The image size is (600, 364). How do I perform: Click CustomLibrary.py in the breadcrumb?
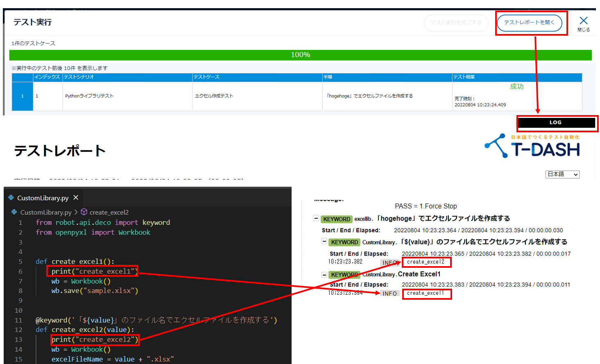[46, 212]
